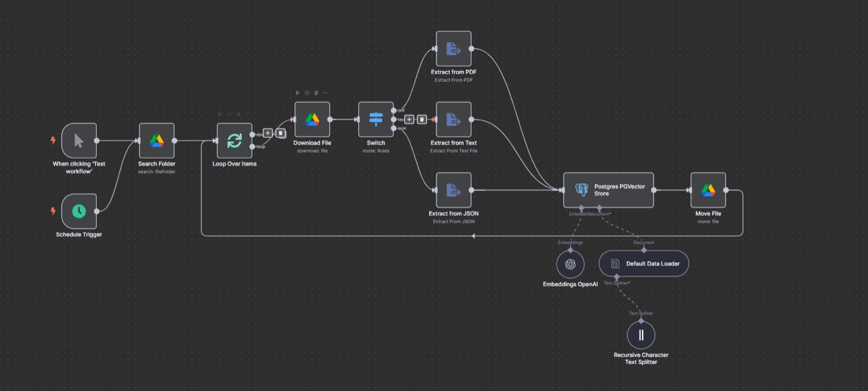Click the Move File node output handle
This screenshot has width=868, height=391.
point(726,190)
